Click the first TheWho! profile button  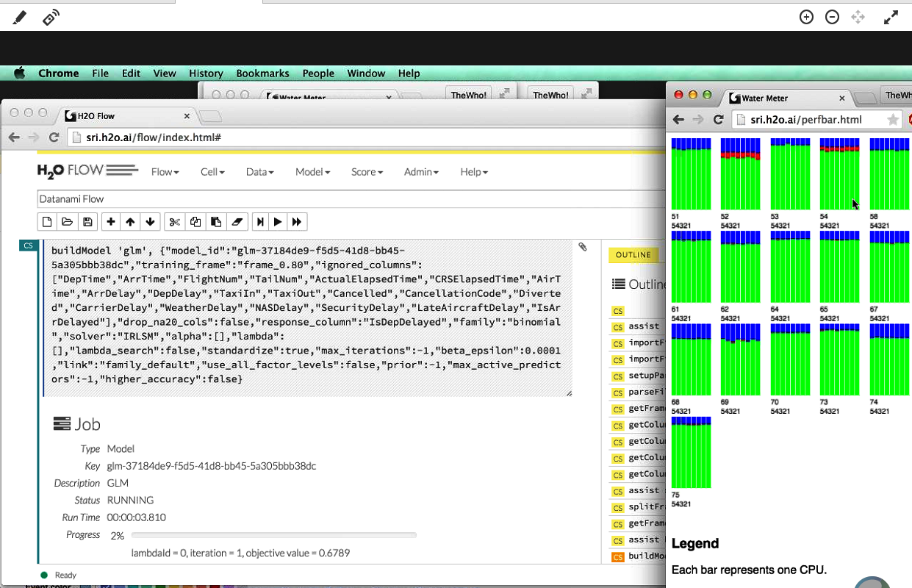tap(468, 95)
